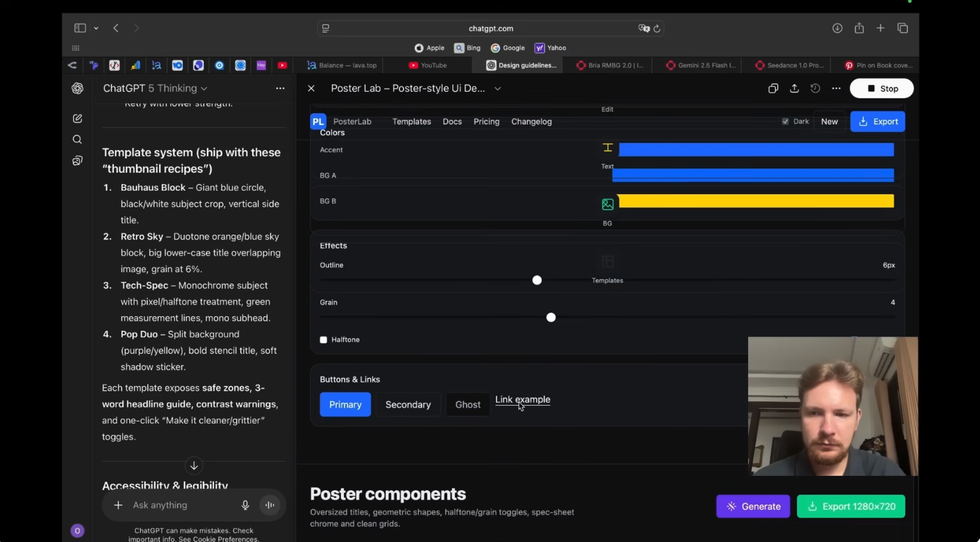Click the canvas share upload icon
Screen dimensions: 980x542
[x=794, y=88]
